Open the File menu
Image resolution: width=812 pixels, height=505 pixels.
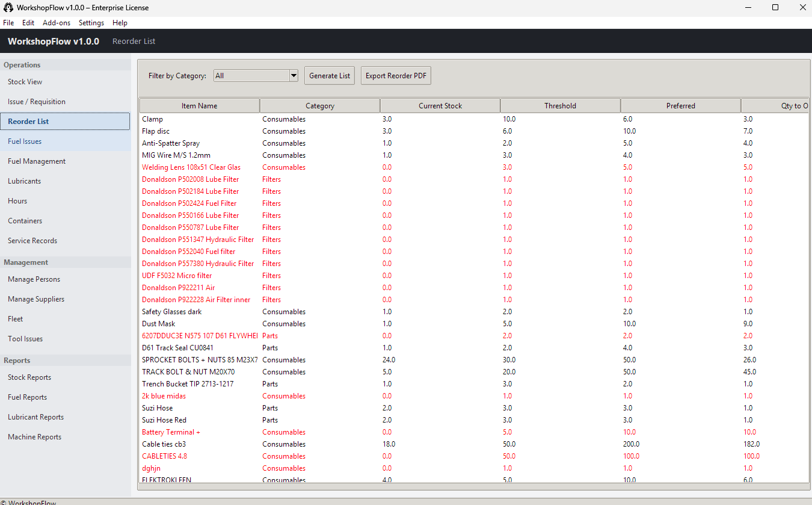coord(8,22)
